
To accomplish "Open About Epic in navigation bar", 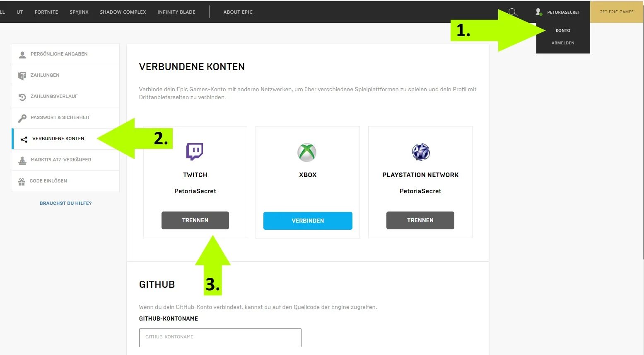I will pos(238,12).
